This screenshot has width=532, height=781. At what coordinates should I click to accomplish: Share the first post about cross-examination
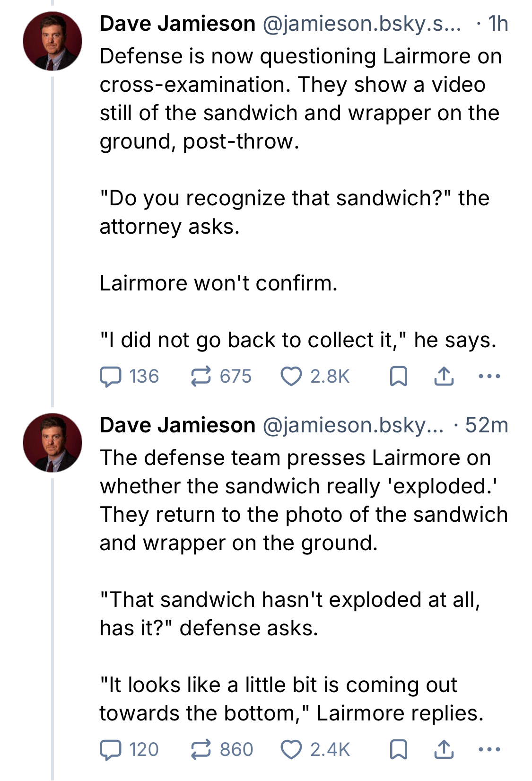(444, 377)
